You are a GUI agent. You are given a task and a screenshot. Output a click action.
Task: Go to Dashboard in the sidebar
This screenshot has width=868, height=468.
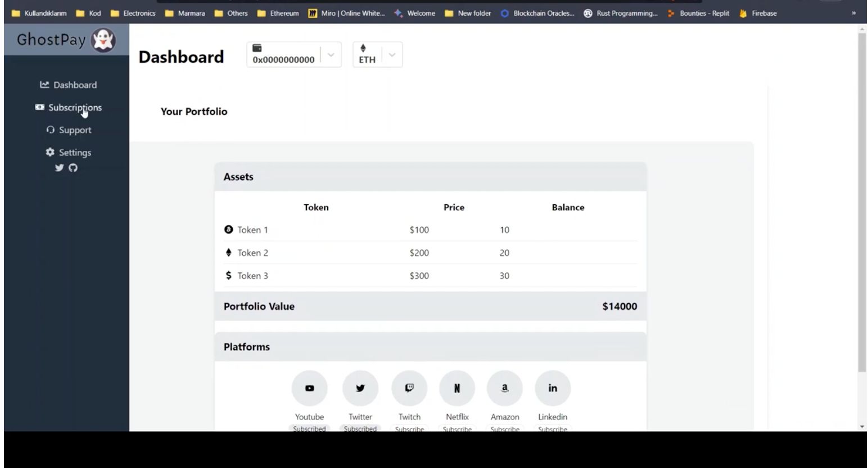click(68, 85)
